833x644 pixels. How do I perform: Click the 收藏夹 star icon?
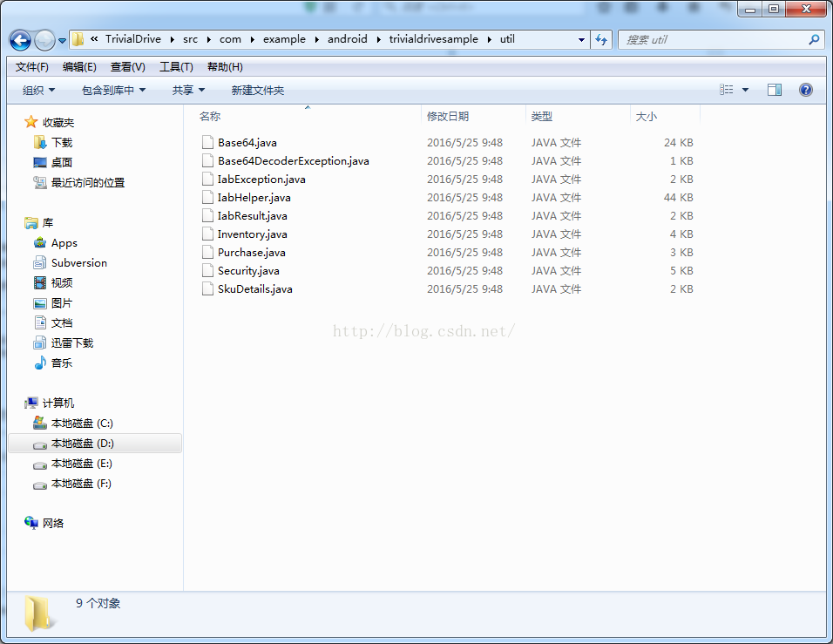[30, 122]
